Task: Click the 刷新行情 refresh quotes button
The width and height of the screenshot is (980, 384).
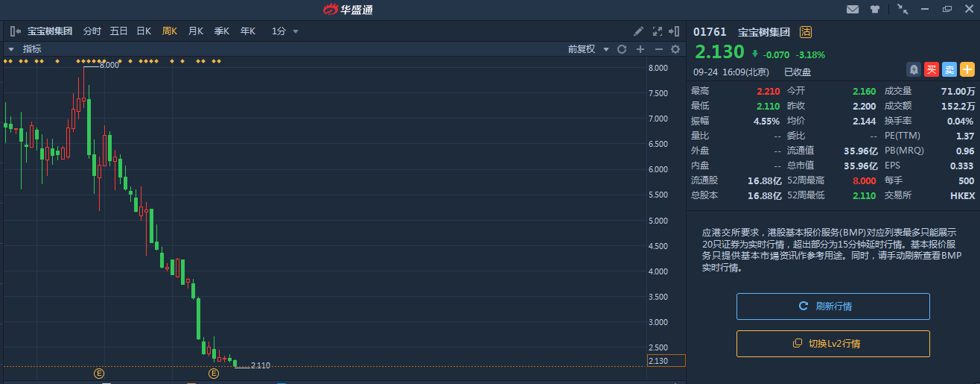Action: (x=833, y=306)
